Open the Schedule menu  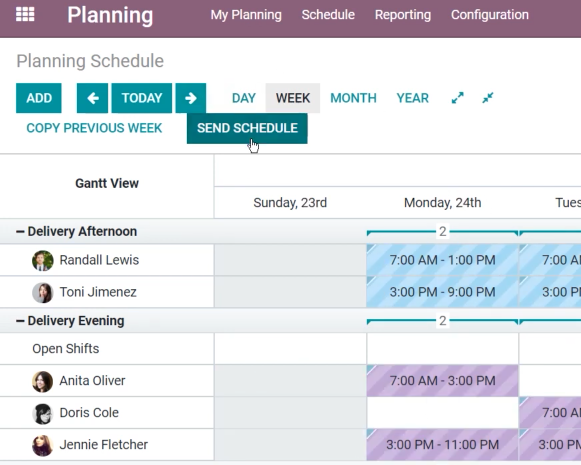tap(328, 15)
